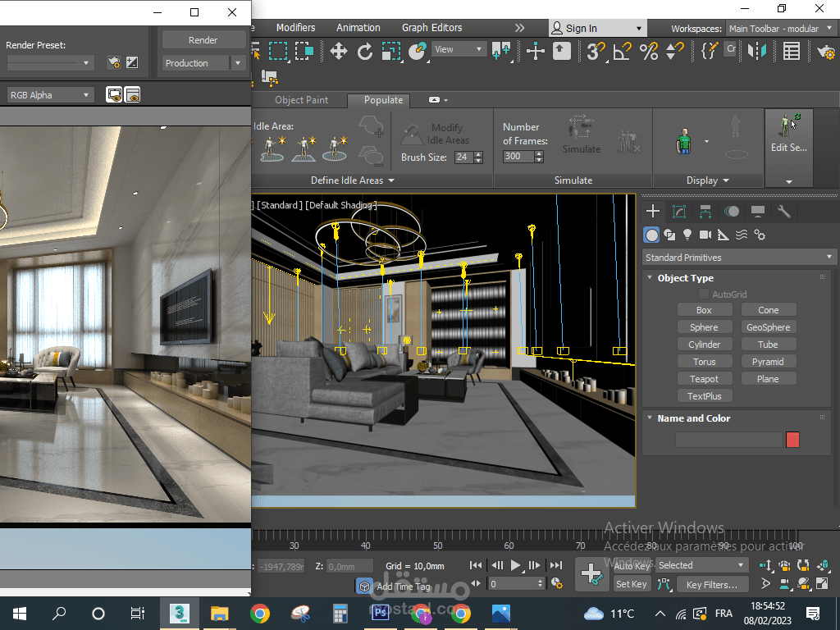Open File Explorer from the taskbar
The width and height of the screenshot is (840, 630).
tap(219, 614)
